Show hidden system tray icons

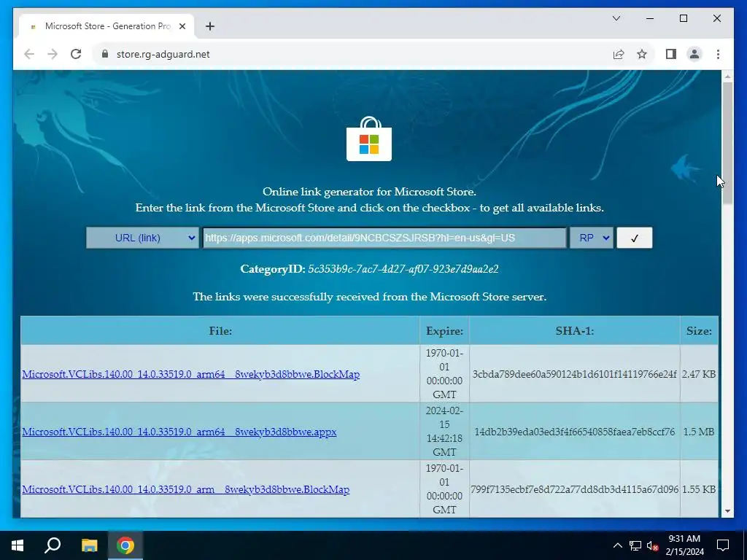[x=617, y=545]
